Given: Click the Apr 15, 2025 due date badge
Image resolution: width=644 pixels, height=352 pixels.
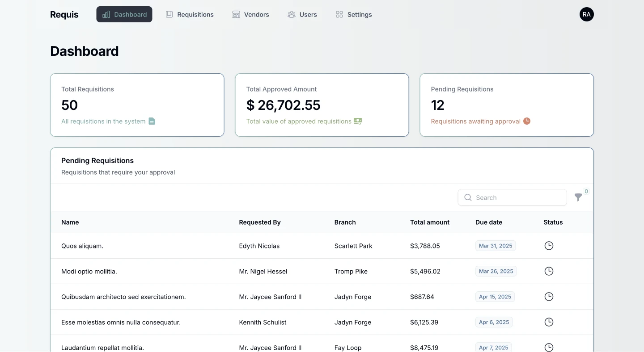Looking at the screenshot, I should (x=495, y=297).
